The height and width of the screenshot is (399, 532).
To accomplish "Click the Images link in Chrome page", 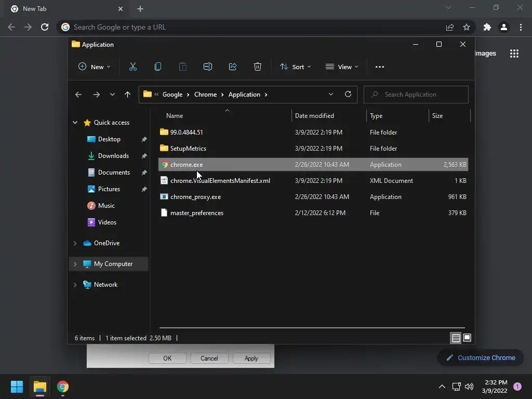I will click(485, 54).
